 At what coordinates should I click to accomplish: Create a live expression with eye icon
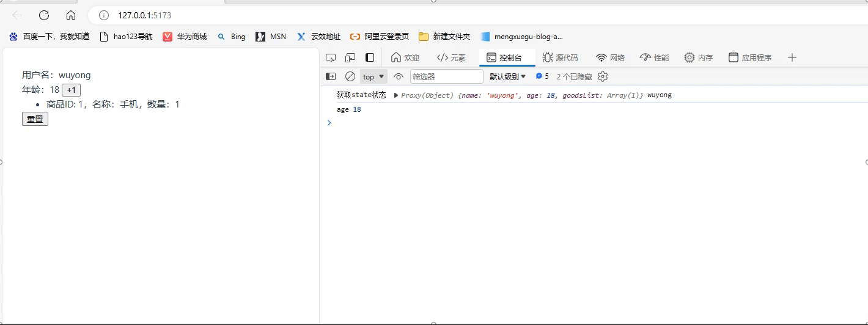pyautogui.click(x=399, y=76)
